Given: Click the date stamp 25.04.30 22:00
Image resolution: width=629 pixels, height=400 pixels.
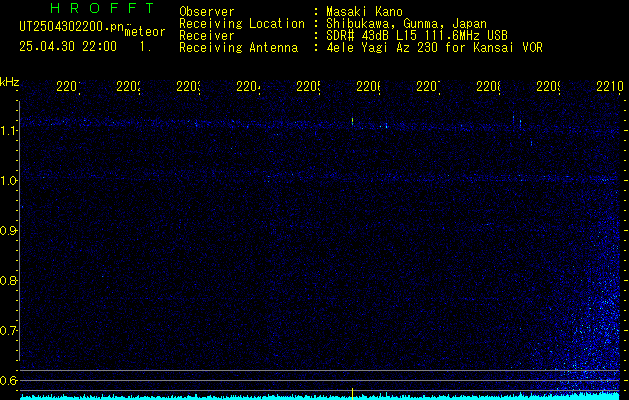Looking at the screenshot, I should 68,47.
